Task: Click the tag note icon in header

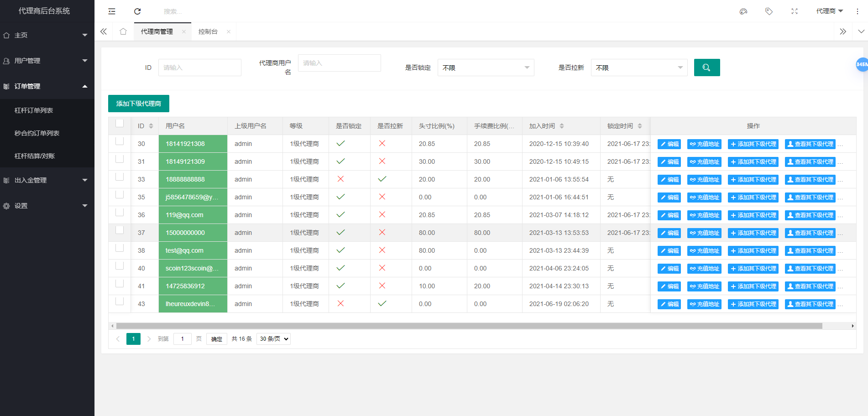Action: point(769,11)
